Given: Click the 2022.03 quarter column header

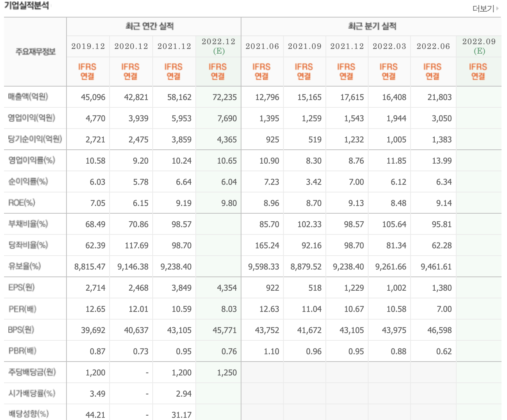Looking at the screenshot, I should coord(389,46).
